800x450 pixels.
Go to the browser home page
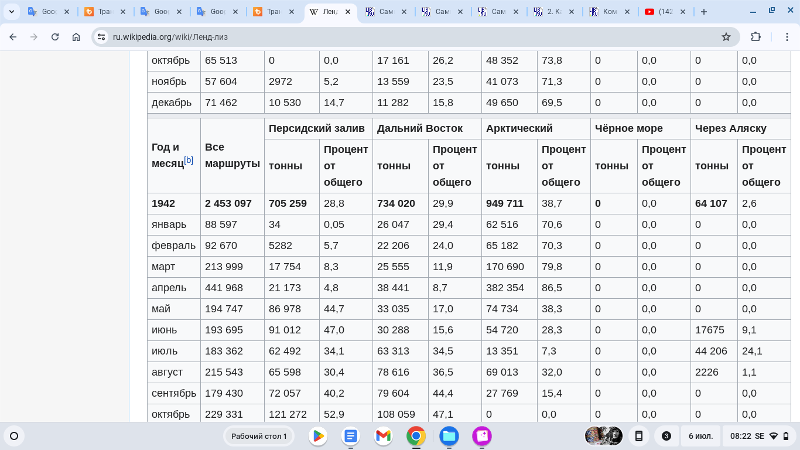(x=77, y=36)
